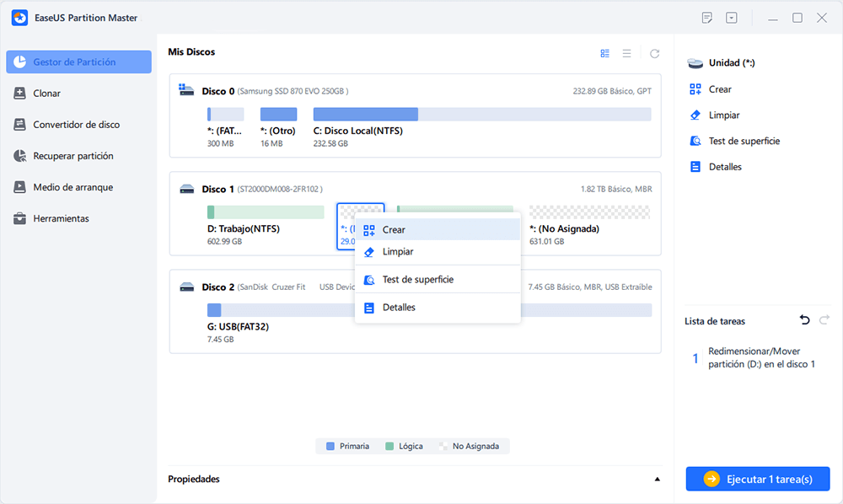The width and height of the screenshot is (843, 504).
Task: Redo the pending task
Action: tap(824, 320)
